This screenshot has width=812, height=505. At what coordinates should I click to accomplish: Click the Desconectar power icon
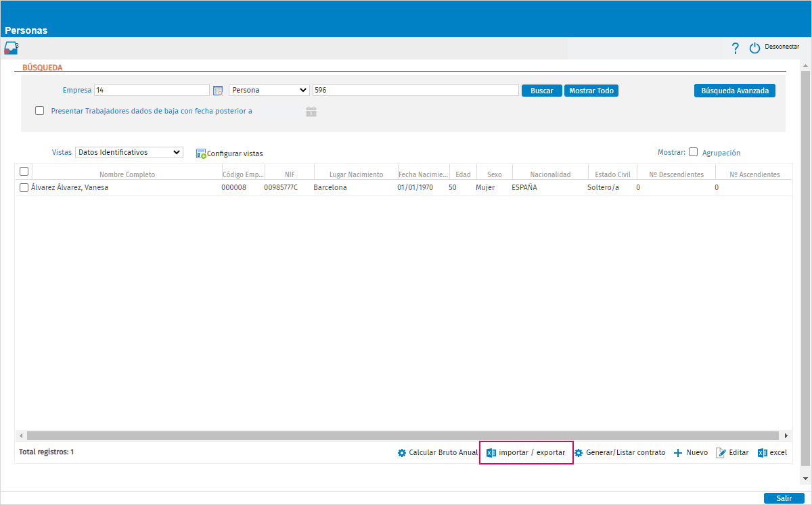[755, 48]
